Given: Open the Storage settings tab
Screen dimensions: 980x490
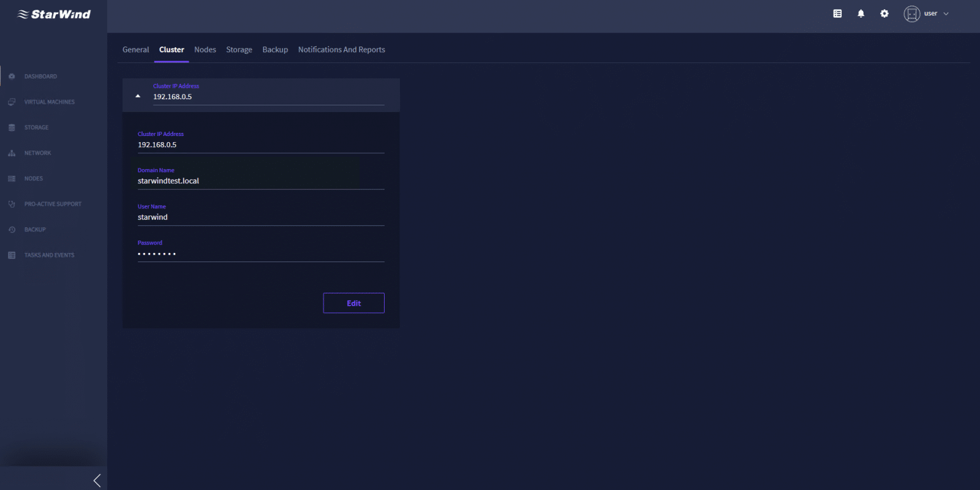Looking at the screenshot, I should tap(239, 50).
